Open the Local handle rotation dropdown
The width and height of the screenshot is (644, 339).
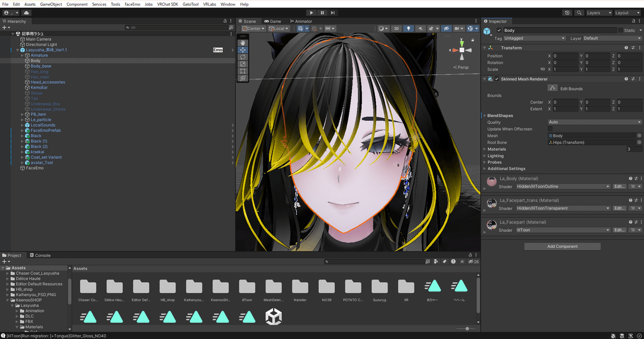click(x=279, y=28)
